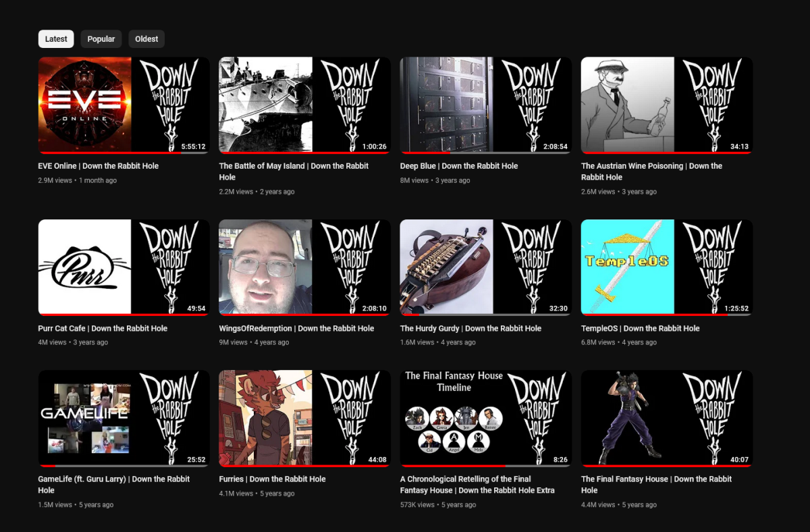Click The Final Fantasy House thumbnail
Screen dimensions: 810x532
(666, 417)
